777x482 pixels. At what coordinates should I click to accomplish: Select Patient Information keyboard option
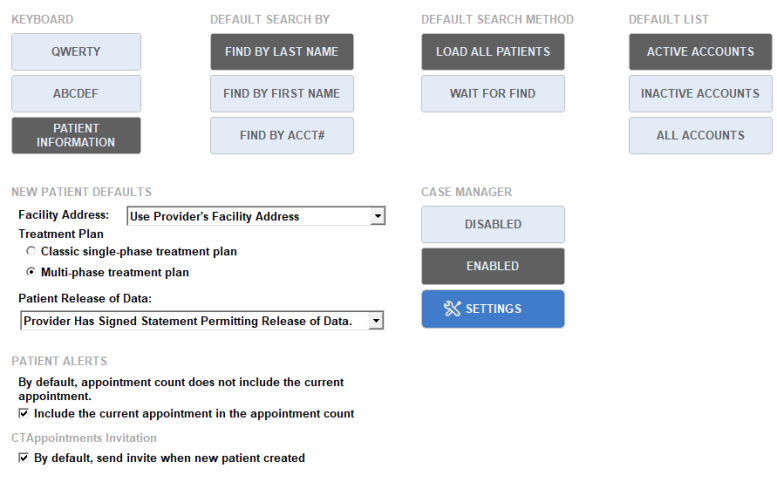tap(76, 136)
